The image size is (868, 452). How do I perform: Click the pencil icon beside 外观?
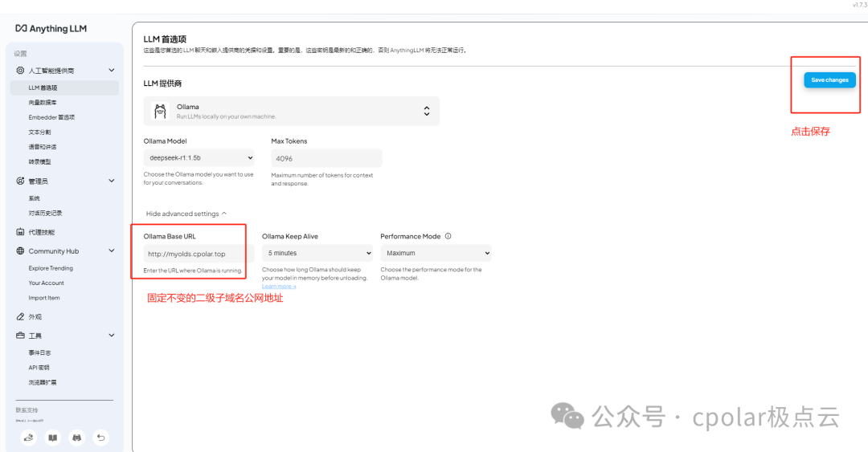[x=20, y=316]
